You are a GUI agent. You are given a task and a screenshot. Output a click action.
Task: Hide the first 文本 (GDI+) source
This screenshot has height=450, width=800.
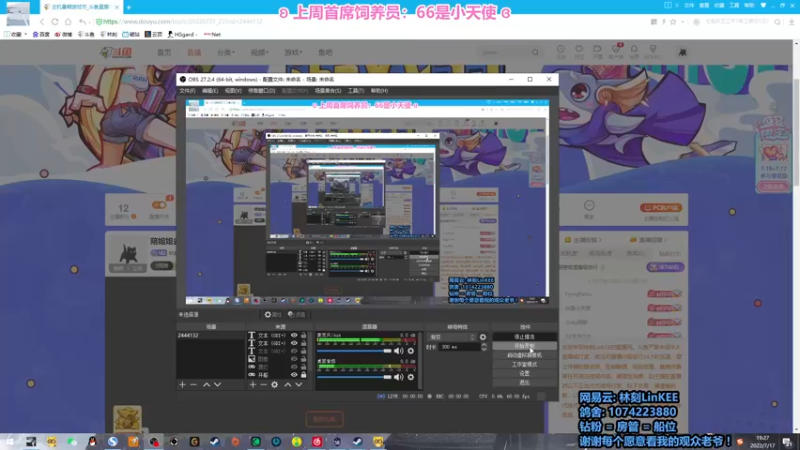[x=294, y=335]
